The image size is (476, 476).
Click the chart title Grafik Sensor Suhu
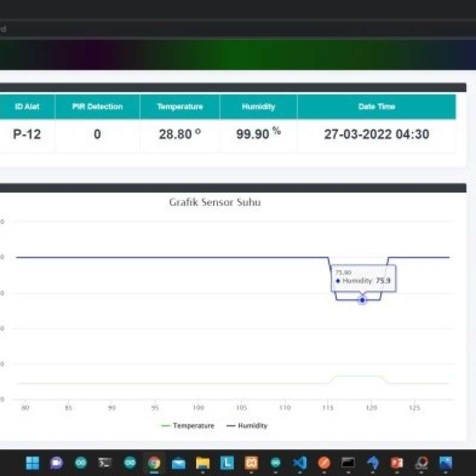pos(215,202)
